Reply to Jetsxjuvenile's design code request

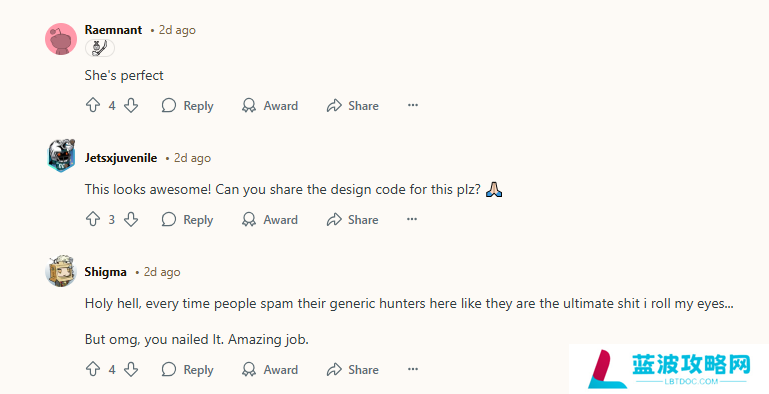tap(187, 219)
